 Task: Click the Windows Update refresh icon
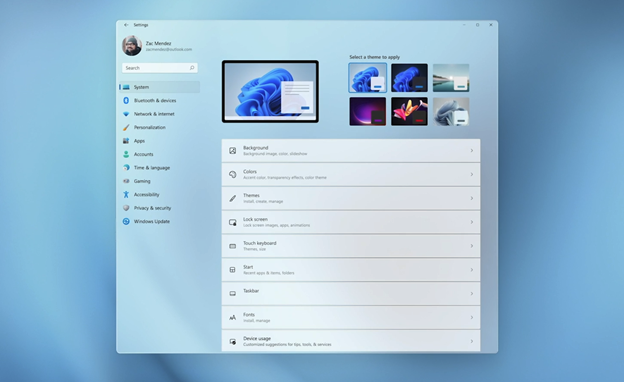[126, 222]
